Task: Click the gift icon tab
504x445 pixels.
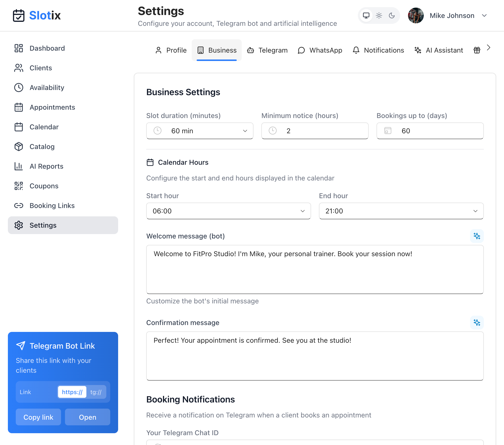Action: pyautogui.click(x=477, y=50)
